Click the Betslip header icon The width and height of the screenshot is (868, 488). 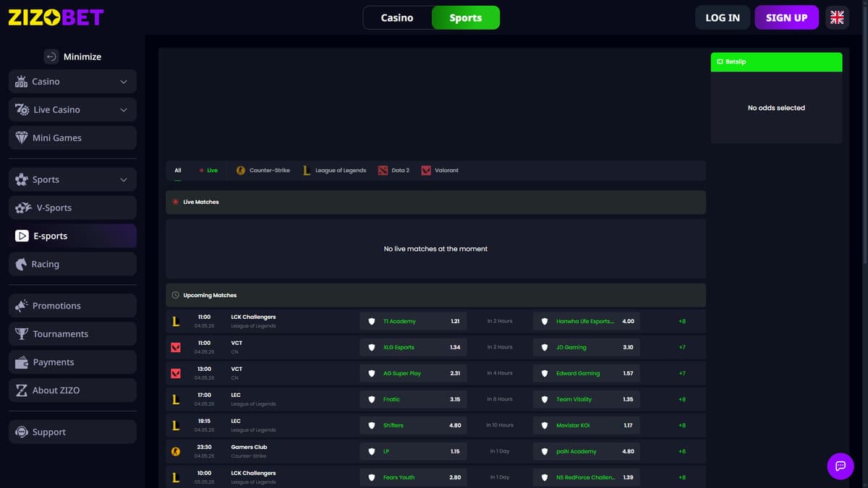[x=720, y=62]
